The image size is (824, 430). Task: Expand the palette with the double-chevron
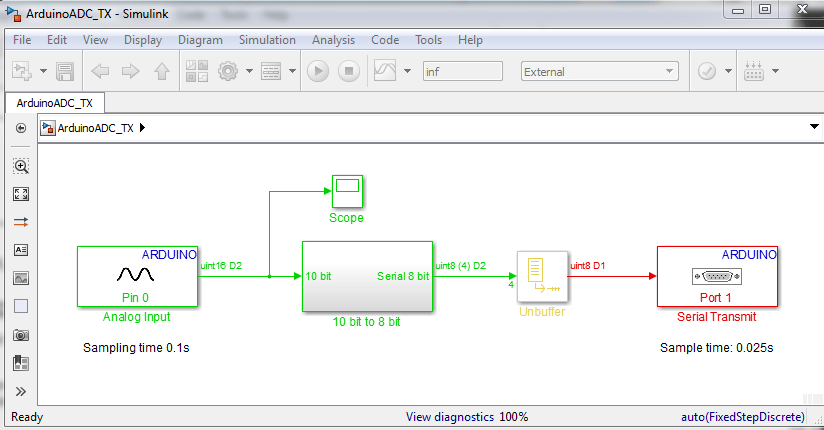[x=21, y=392]
